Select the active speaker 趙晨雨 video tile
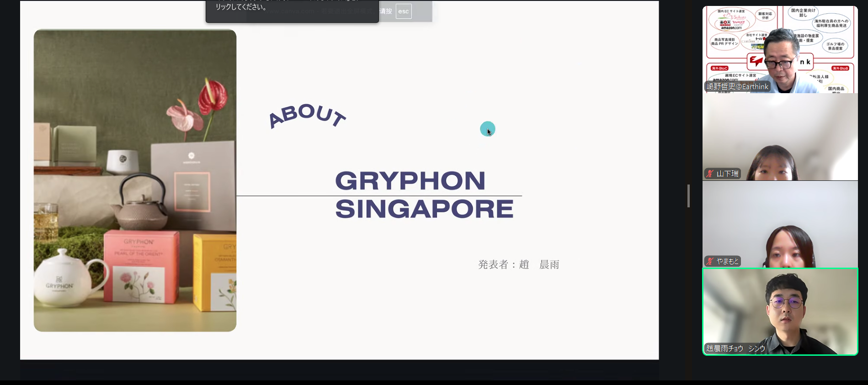868x385 pixels. tap(780, 311)
